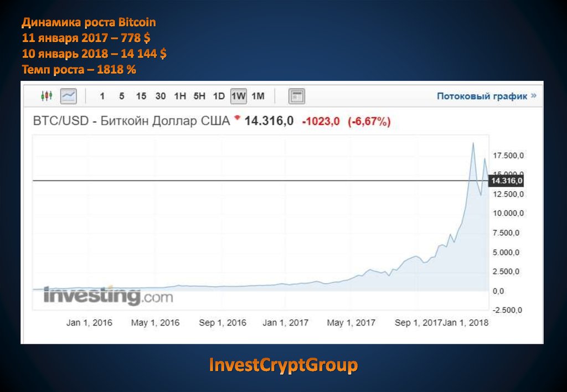The height and width of the screenshot is (392, 567).
Task: Select the area line chart icon
Action: [x=69, y=96]
